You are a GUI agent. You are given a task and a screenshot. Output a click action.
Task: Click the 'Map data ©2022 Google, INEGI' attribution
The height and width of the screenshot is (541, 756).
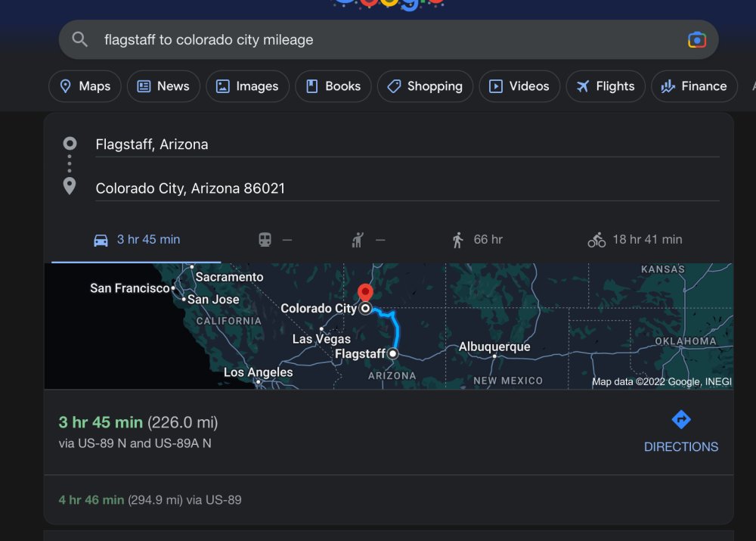(662, 382)
